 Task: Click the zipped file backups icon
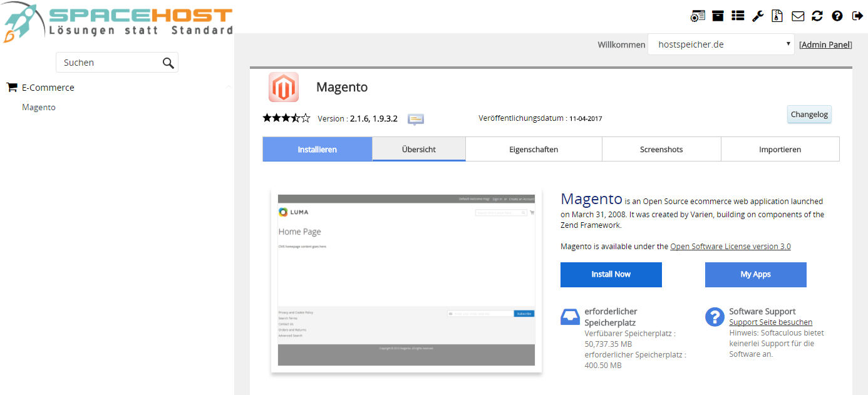[x=777, y=16]
